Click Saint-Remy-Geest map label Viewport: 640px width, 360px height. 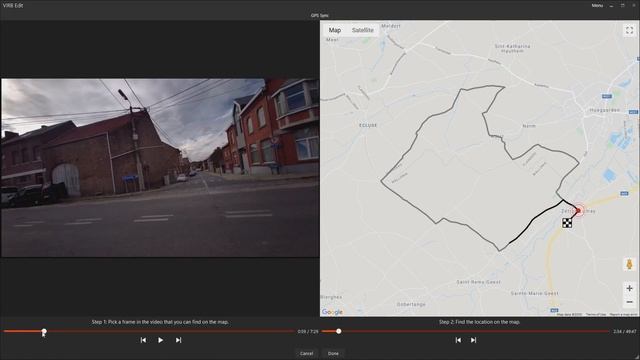click(x=478, y=282)
